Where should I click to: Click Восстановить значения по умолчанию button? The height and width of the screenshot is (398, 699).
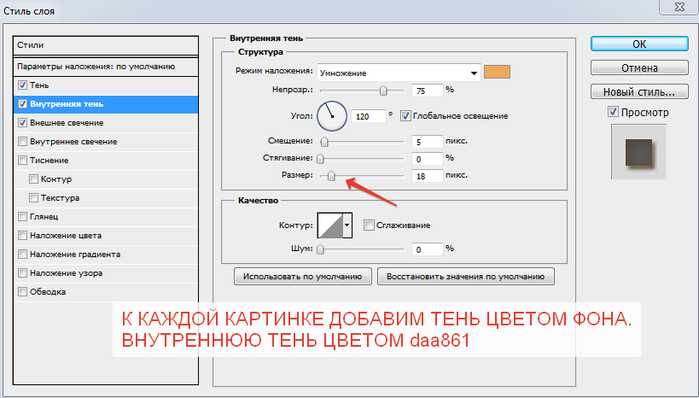click(x=466, y=276)
